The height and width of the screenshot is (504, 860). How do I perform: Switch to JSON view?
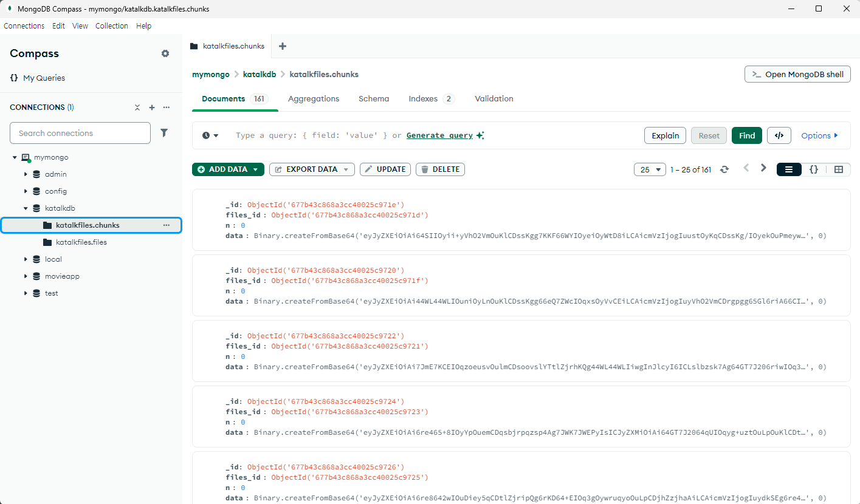point(814,169)
